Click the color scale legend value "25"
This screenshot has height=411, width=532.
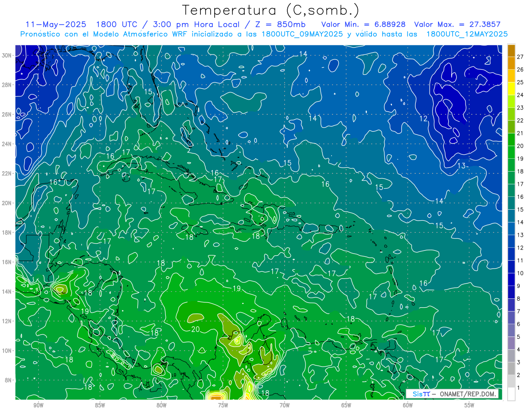pyautogui.click(x=520, y=82)
